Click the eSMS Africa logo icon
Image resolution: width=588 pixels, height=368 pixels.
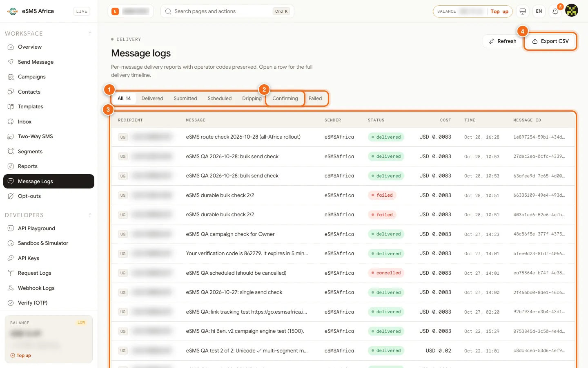coord(13,11)
